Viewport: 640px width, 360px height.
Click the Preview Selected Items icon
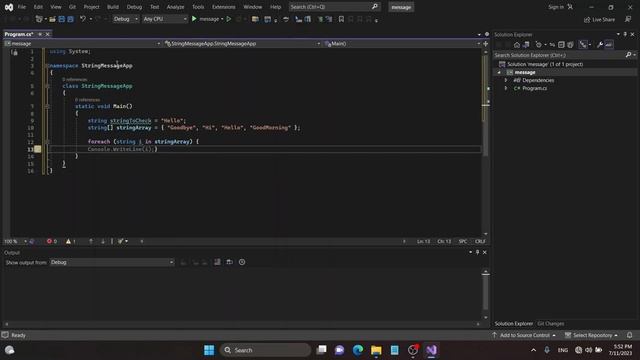(609, 44)
